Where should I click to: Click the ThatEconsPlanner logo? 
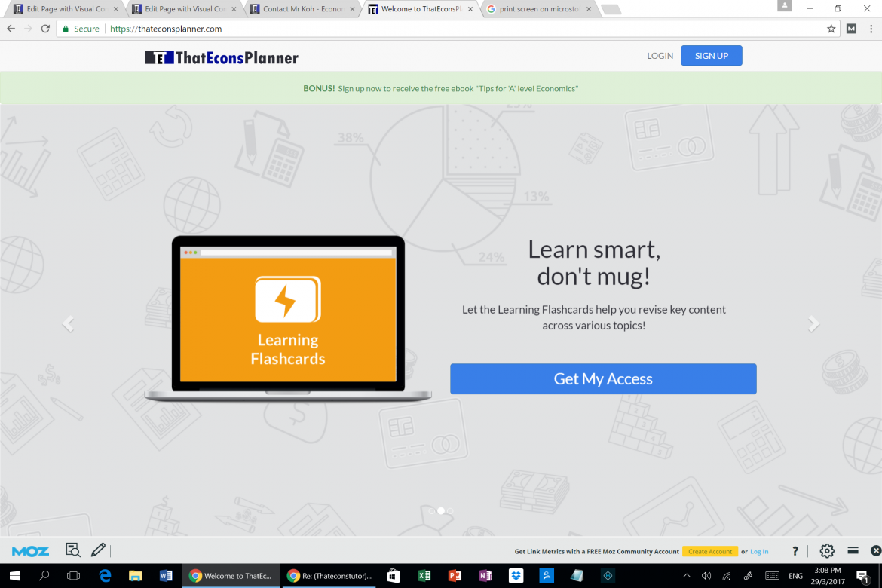(222, 57)
